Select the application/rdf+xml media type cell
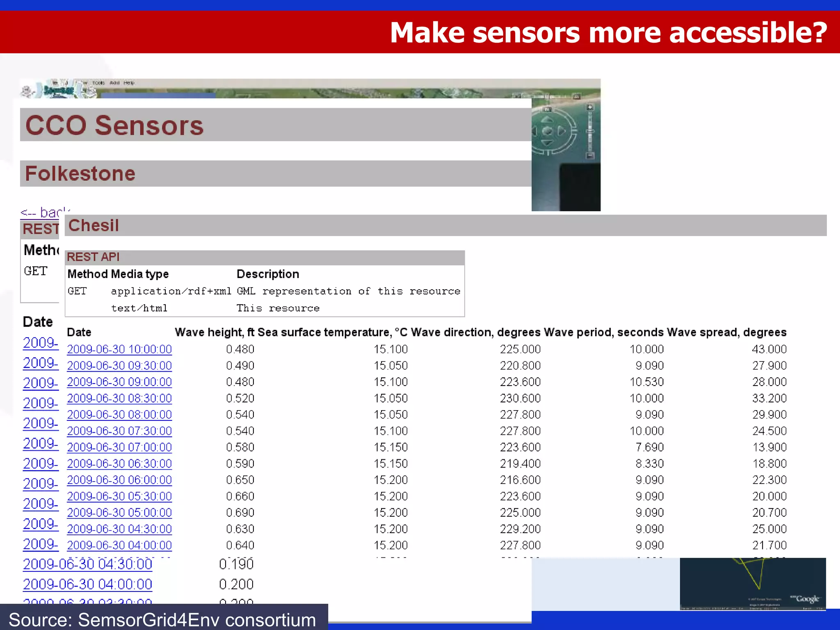Viewport: 840px width, 630px height. coord(171,291)
